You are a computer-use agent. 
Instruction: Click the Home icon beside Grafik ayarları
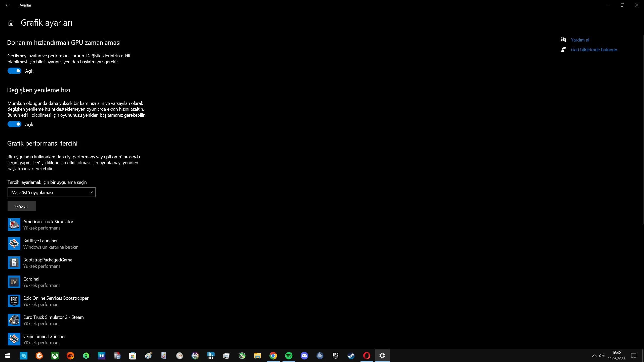[11, 23]
